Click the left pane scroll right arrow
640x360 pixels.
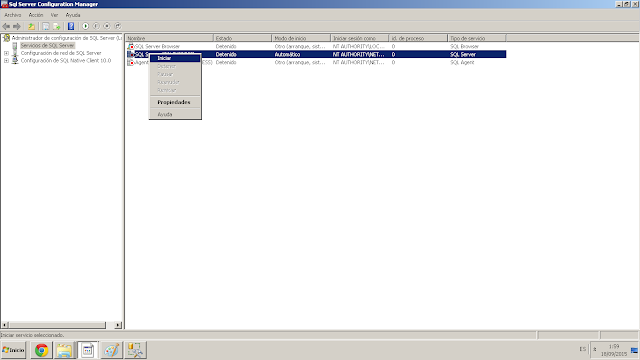[118, 325]
